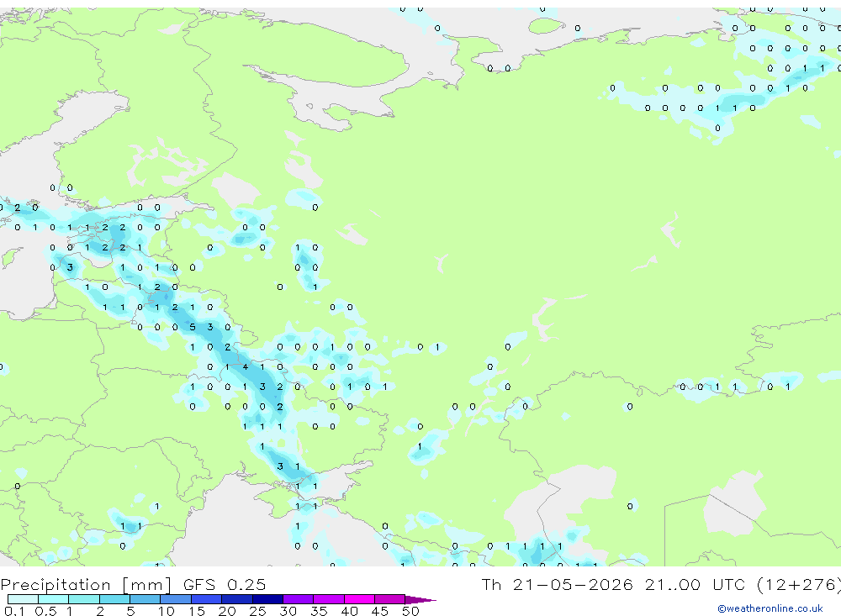Viewport: 841px width, 616px height.
Task: Select the 15–20 mm legend color swatch
Action: 207,599
